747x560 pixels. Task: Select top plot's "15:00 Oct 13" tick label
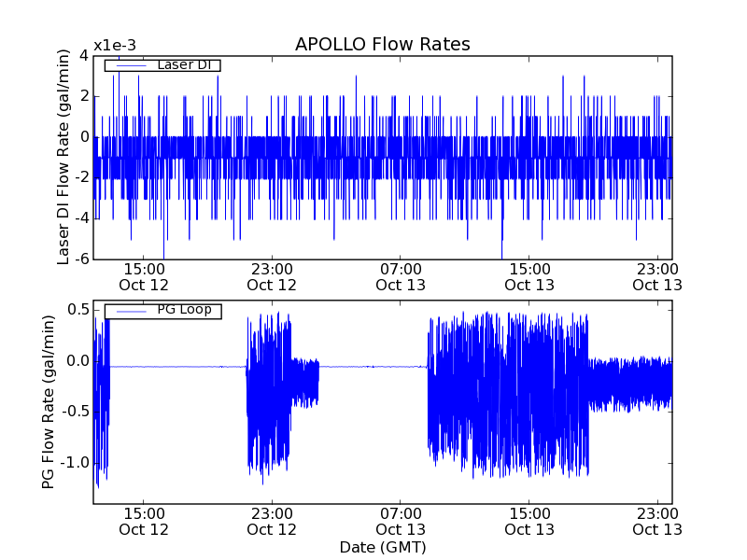click(x=529, y=276)
